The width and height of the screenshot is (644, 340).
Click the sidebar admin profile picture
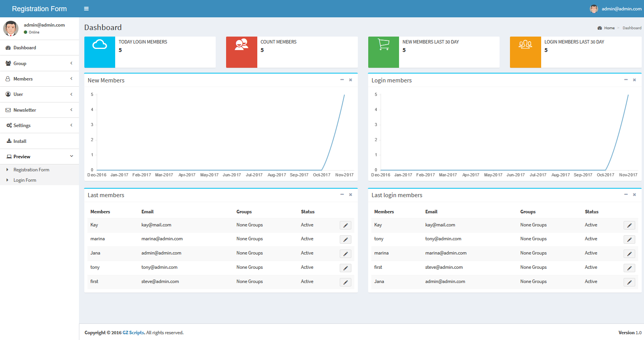tap(11, 28)
